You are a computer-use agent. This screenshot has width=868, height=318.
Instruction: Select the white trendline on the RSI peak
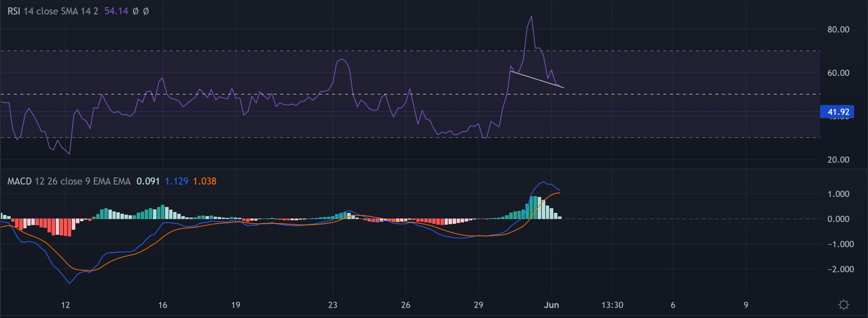537,80
